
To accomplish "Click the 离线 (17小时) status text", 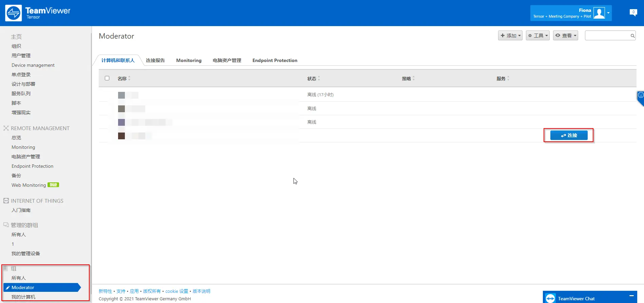I will point(320,95).
